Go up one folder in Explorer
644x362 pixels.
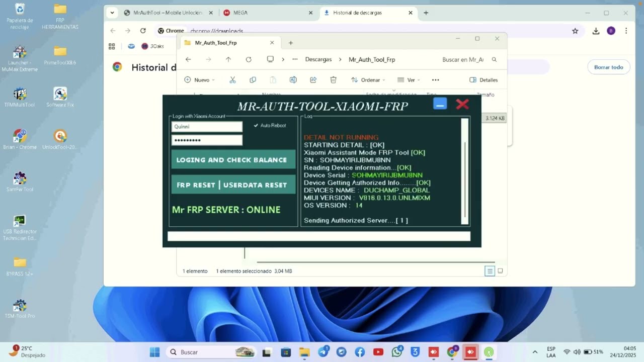coord(228,59)
